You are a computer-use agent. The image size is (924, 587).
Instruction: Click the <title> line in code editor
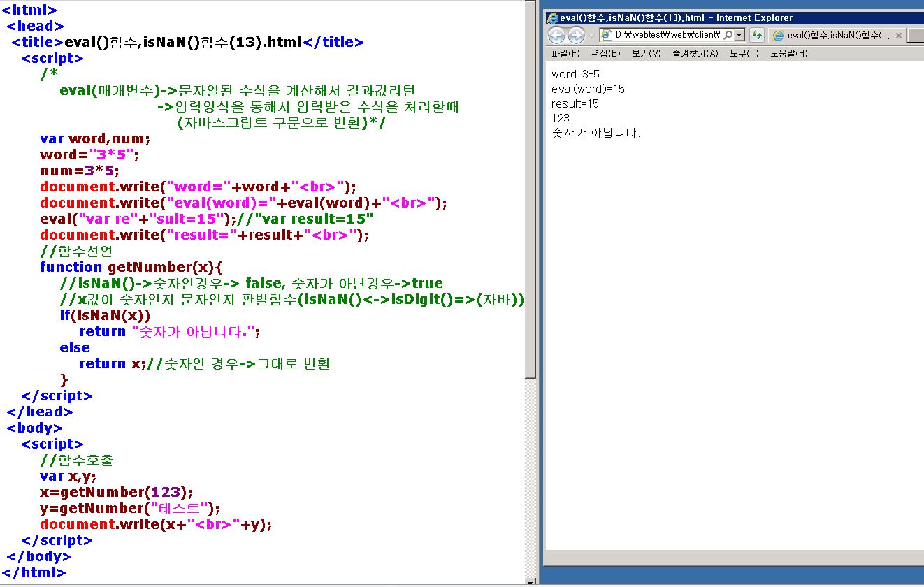[x=187, y=42]
